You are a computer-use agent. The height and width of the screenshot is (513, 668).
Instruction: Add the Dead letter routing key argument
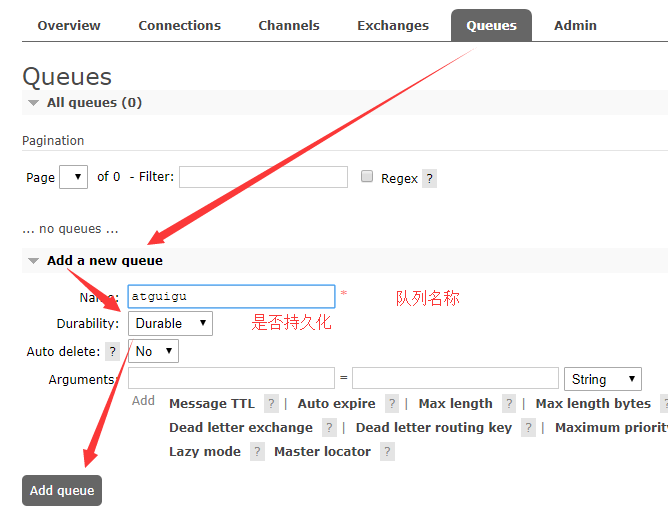point(434,427)
